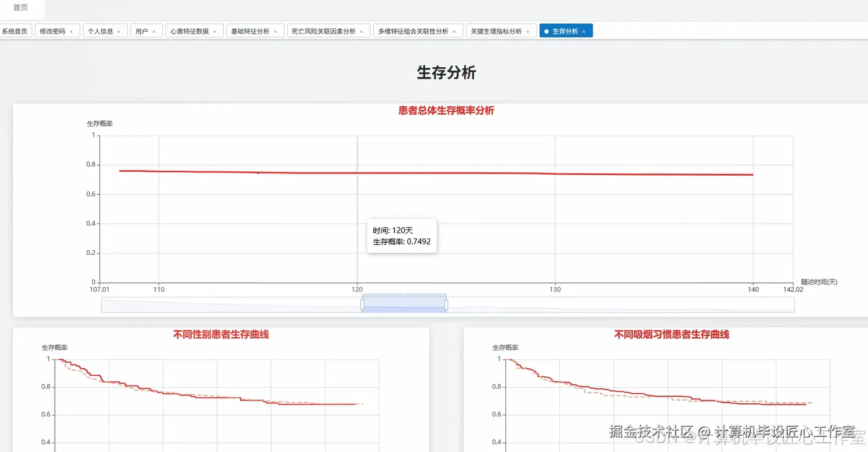Image resolution: width=868 pixels, height=452 pixels.
Task: Click the left handle of the zoom slider
Action: (x=362, y=304)
